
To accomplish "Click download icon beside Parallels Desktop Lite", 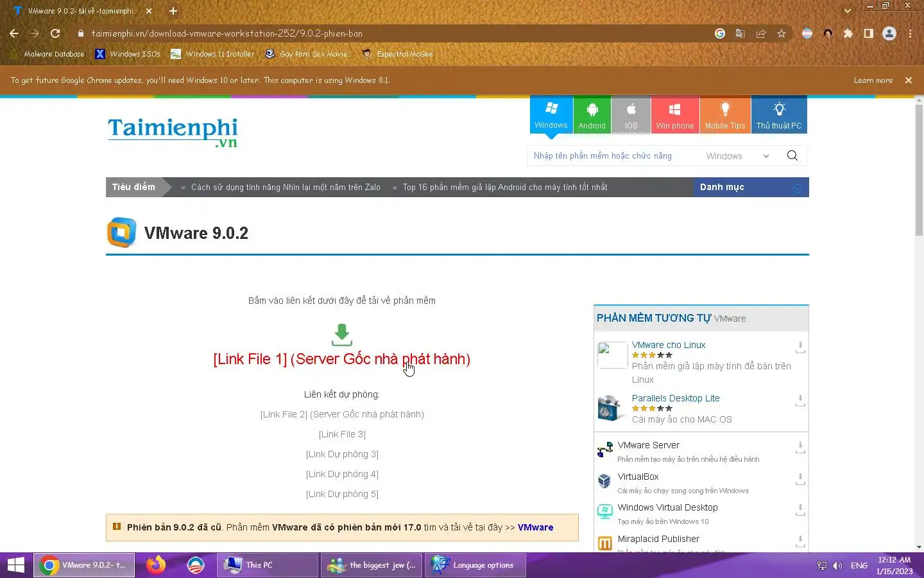I will tap(800, 401).
